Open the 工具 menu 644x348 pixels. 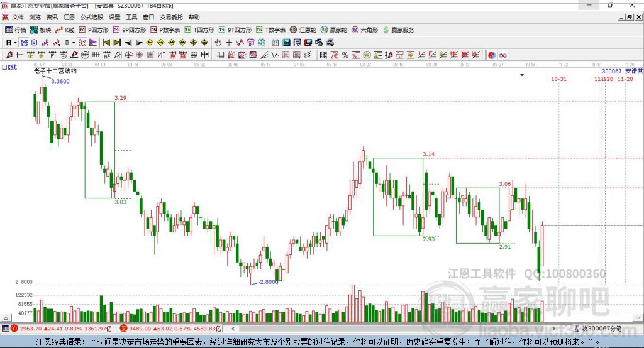coord(131,17)
